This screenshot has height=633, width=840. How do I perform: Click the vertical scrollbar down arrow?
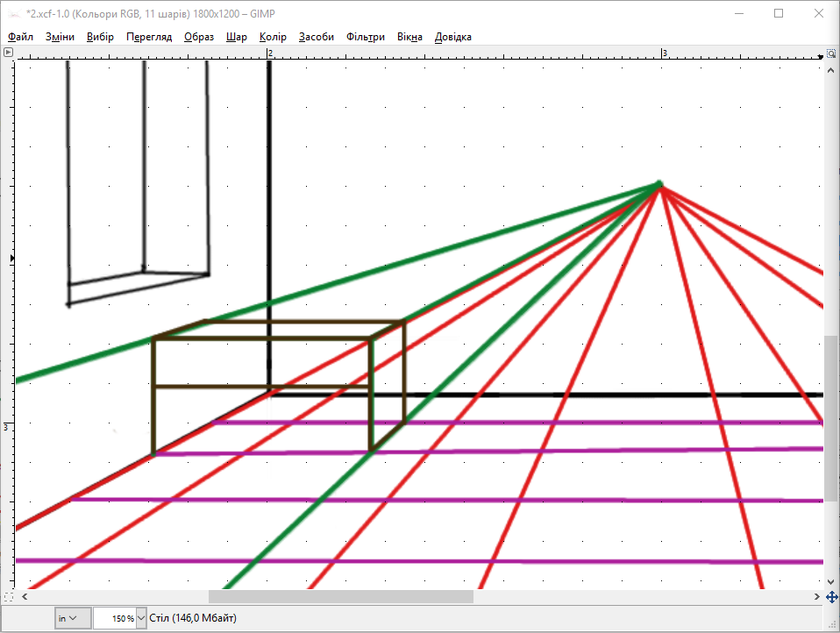click(x=831, y=581)
